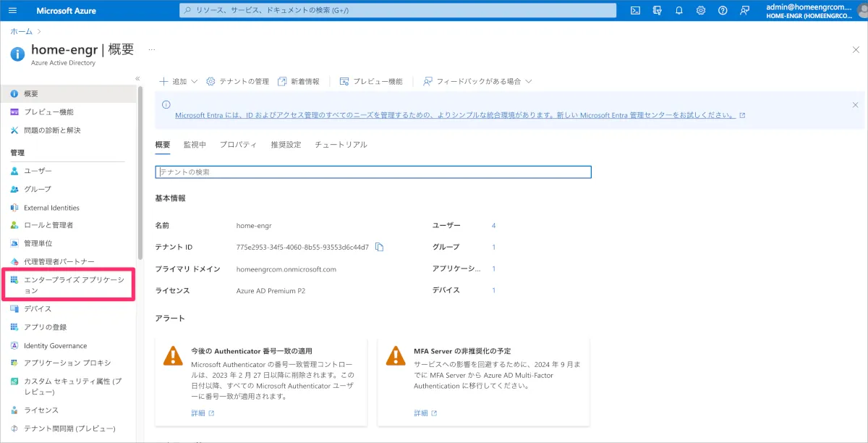Open Cloud Shell from the top bar
Image resolution: width=868 pixels, height=443 pixels.
(x=635, y=11)
